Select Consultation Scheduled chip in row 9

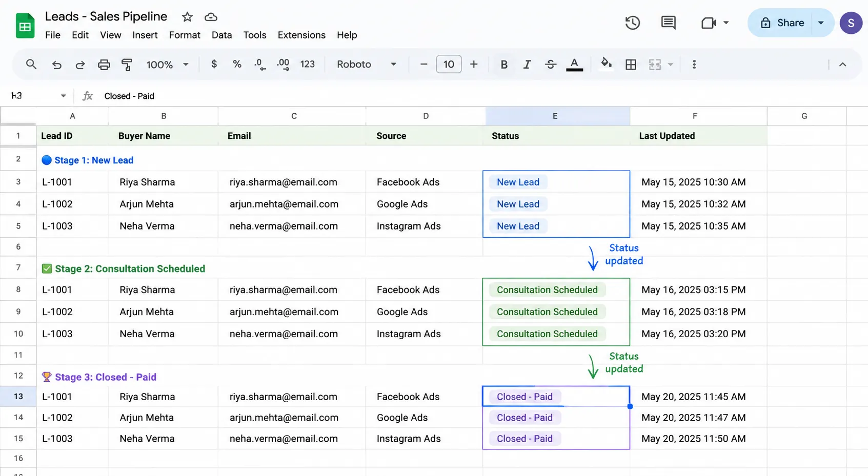(x=547, y=312)
